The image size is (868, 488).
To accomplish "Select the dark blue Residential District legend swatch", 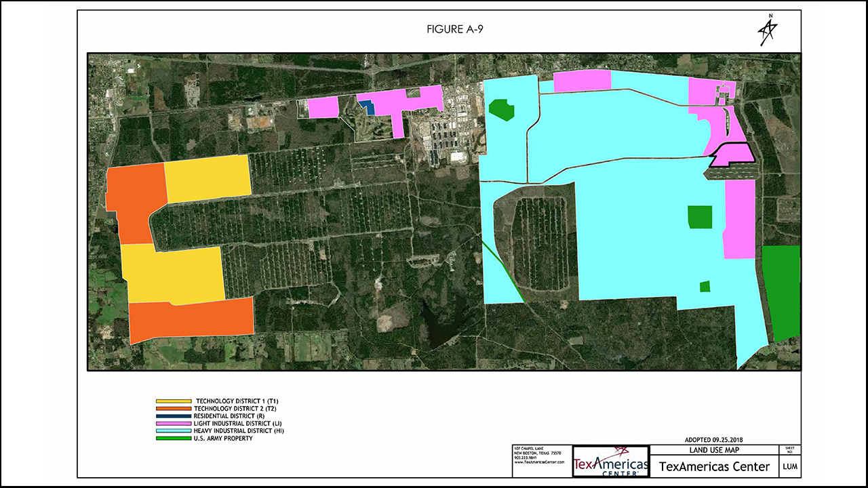I will [174, 416].
